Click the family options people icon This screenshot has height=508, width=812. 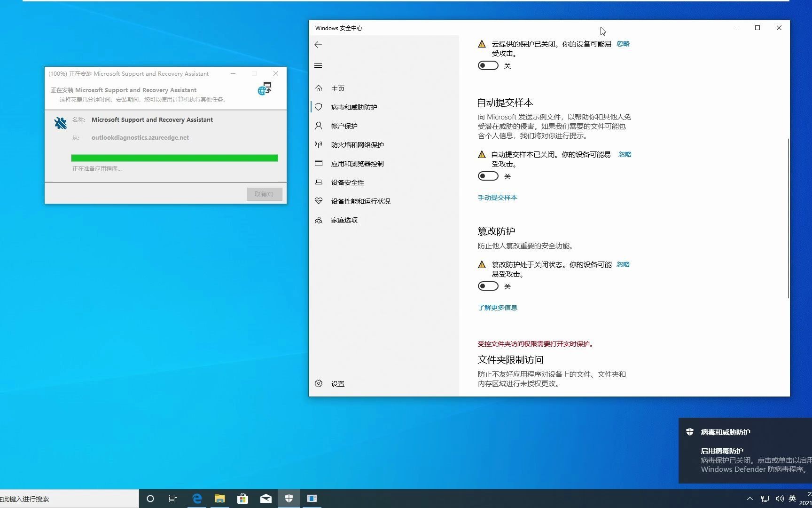click(x=319, y=220)
